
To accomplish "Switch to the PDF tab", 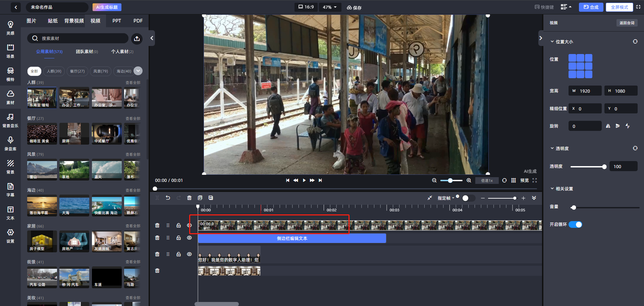I will click(x=138, y=21).
